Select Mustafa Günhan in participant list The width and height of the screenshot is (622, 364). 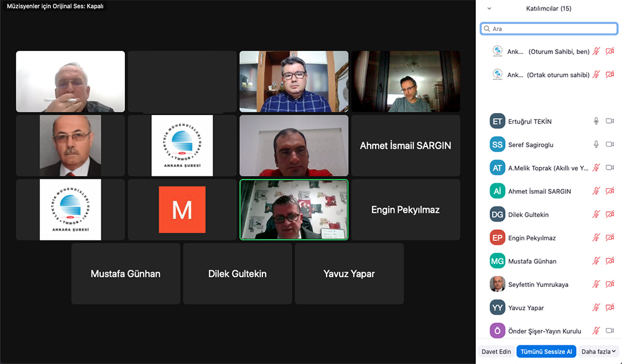[x=549, y=261]
